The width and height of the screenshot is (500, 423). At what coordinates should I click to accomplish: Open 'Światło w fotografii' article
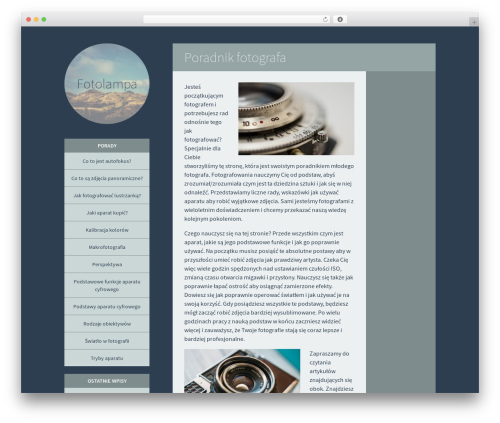click(107, 341)
